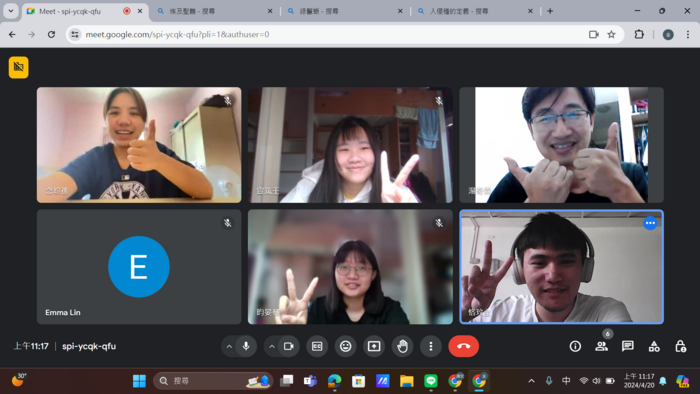Image resolution: width=700 pixels, height=394 pixels.
Task: Open the notification bell in system tray
Action: point(663,381)
